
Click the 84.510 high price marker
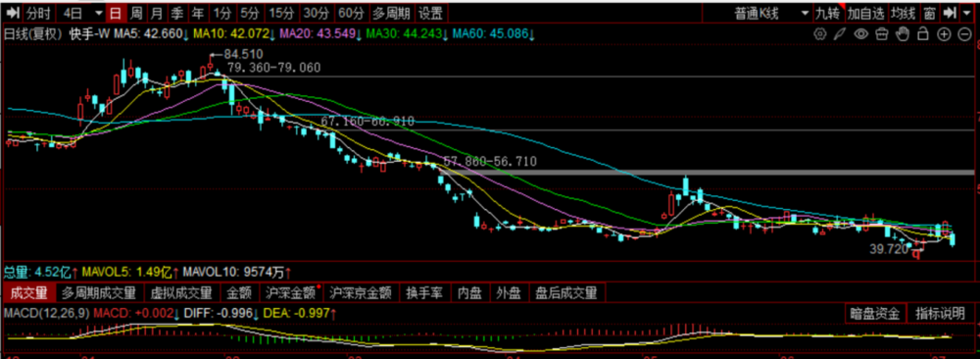click(x=243, y=54)
